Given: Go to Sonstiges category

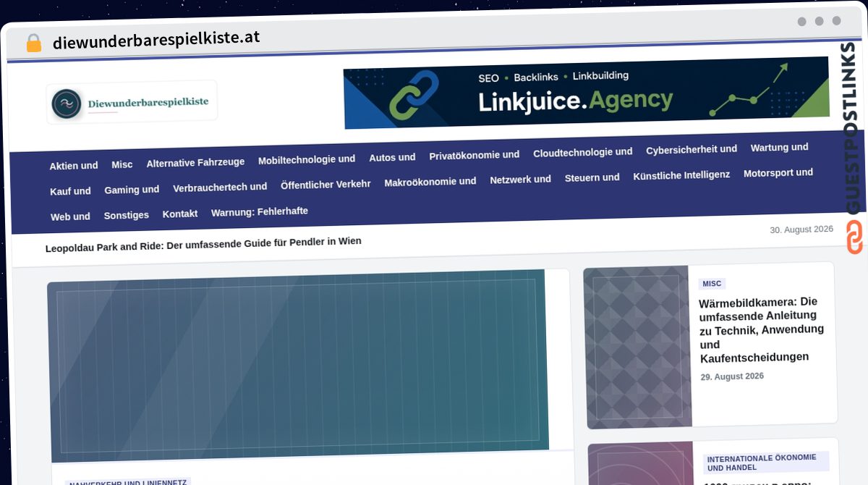Looking at the screenshot, I should (127, 215).
